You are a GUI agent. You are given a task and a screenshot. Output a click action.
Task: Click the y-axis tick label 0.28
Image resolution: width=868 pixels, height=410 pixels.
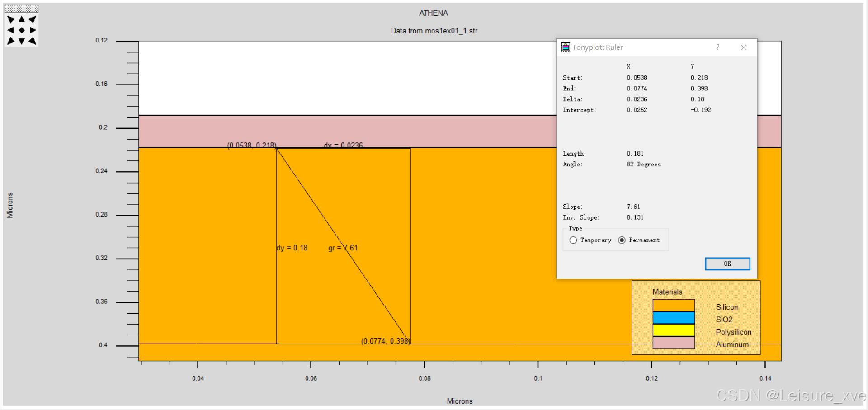pyautogui.click(x=101, y=214)
